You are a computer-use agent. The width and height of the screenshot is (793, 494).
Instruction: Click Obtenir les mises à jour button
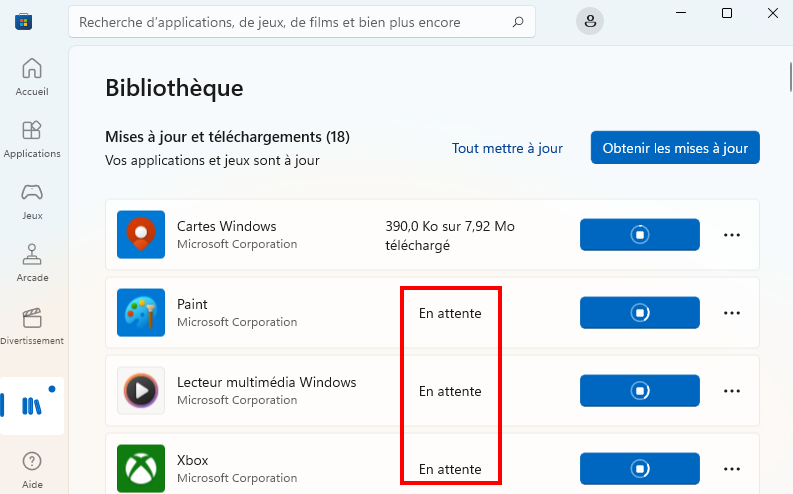[x=675, y=148]
